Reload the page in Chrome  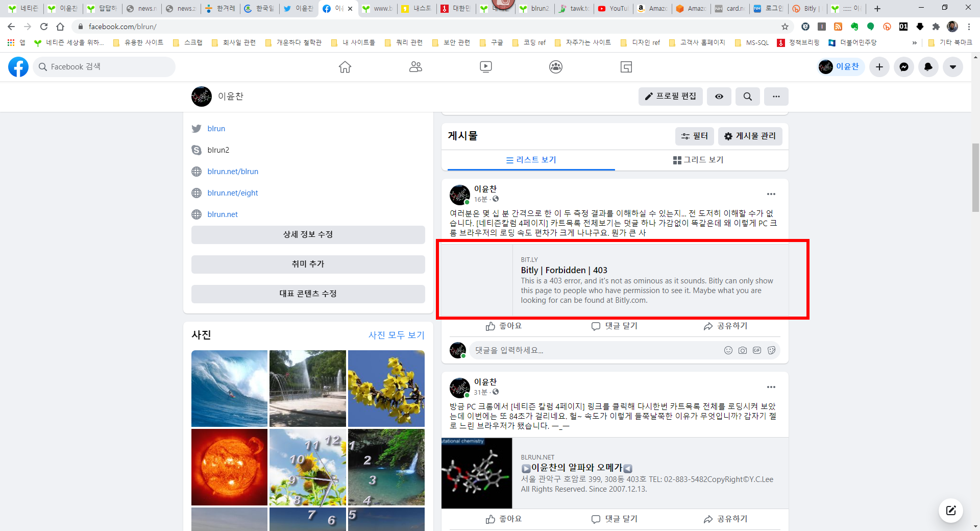(x=44, y=27)
